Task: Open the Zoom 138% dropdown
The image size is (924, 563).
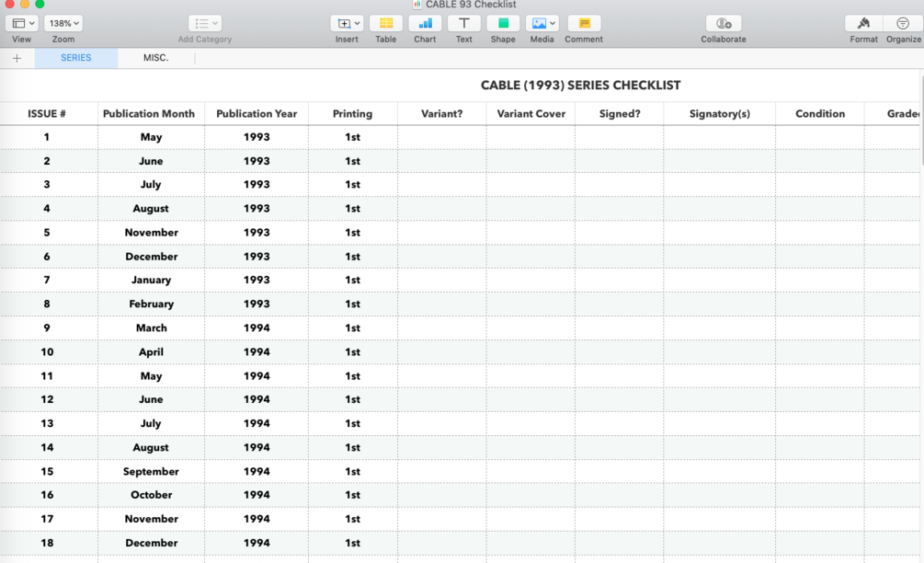Action: coord(63,24)
